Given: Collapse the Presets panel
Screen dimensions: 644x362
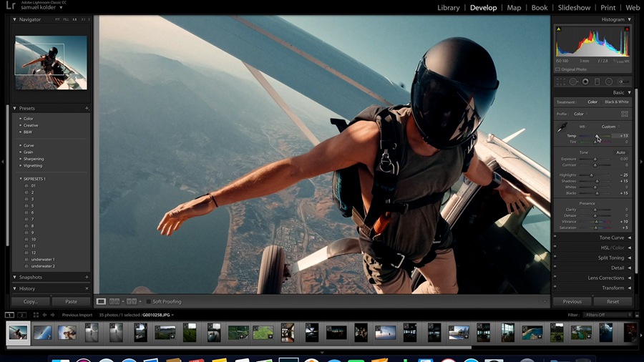Looking at the screenshot, I should click(15, 108).
